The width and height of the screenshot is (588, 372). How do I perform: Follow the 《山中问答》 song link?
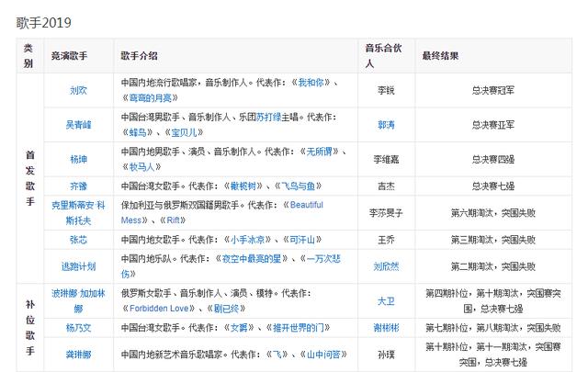323,355
